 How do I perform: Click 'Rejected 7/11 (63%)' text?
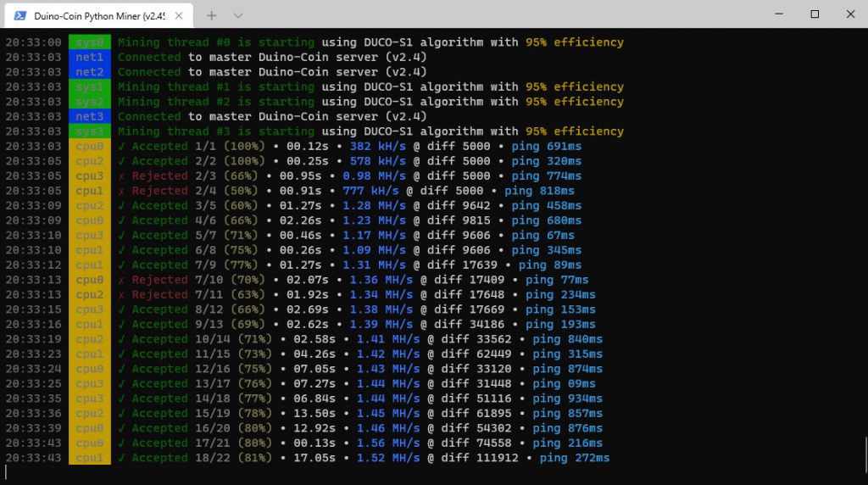click(198, 294)
